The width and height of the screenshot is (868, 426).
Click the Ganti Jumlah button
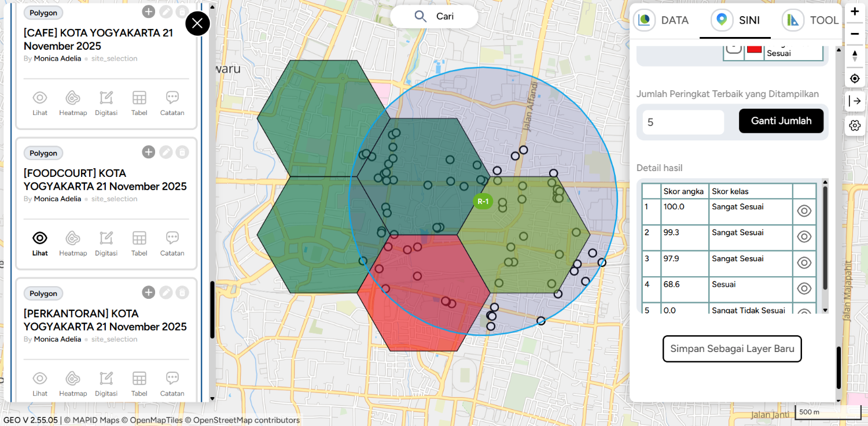(781, 121)
